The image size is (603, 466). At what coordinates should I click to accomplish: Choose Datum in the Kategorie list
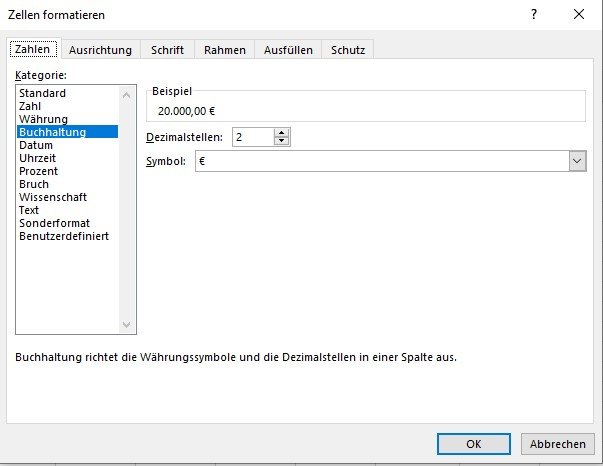(x=36, y=145)
